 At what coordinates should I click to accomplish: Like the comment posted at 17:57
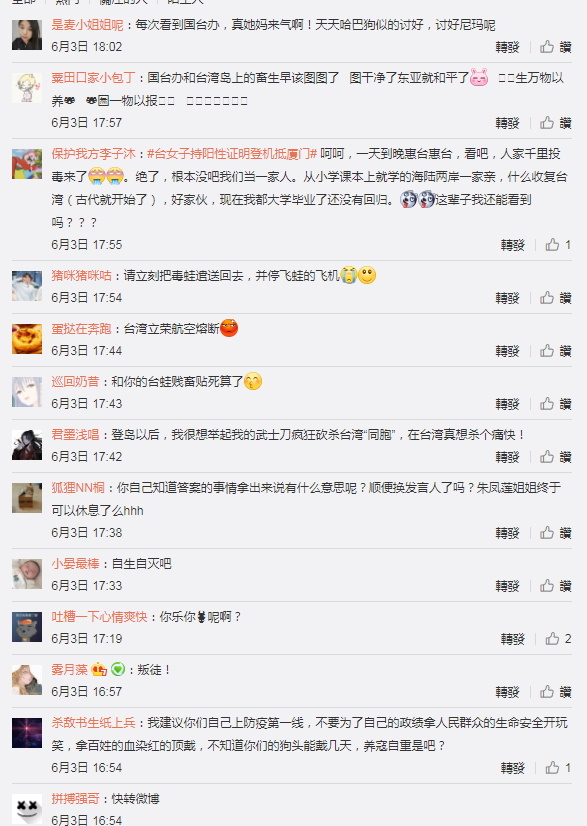555,123
